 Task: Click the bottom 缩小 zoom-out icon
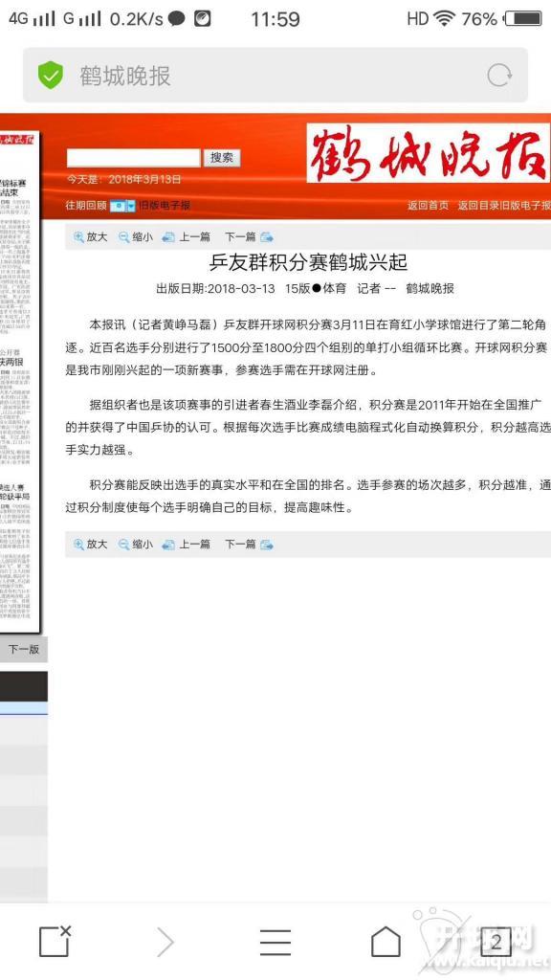pos(124,545)
